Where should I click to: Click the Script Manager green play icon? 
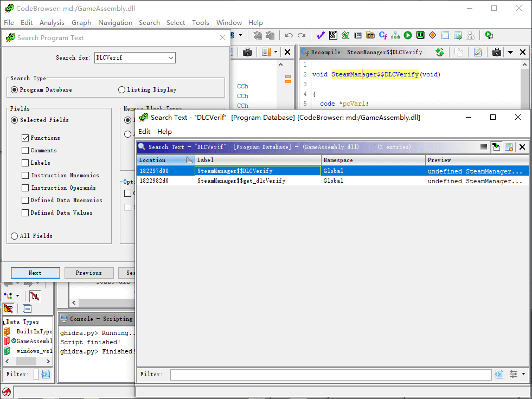click(x=407, y=35)
